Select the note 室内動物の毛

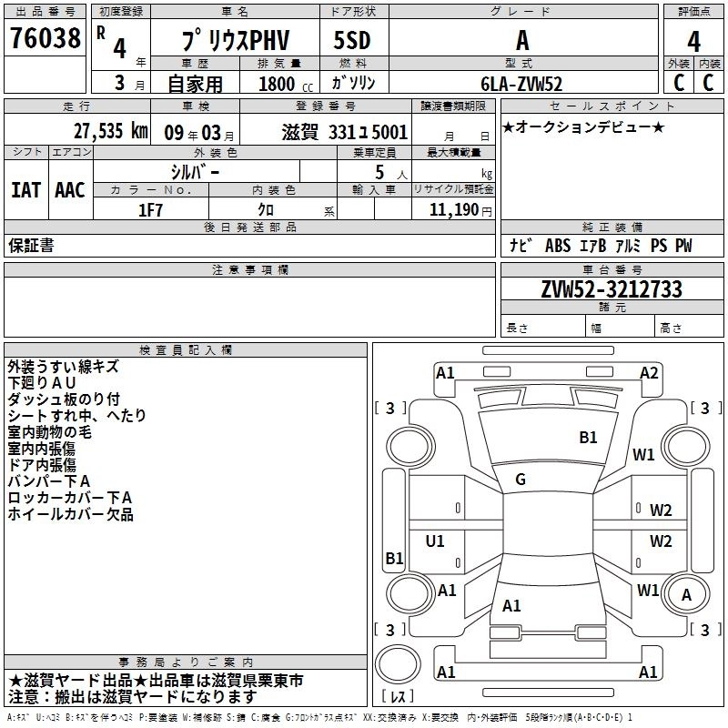coord(50,431)
